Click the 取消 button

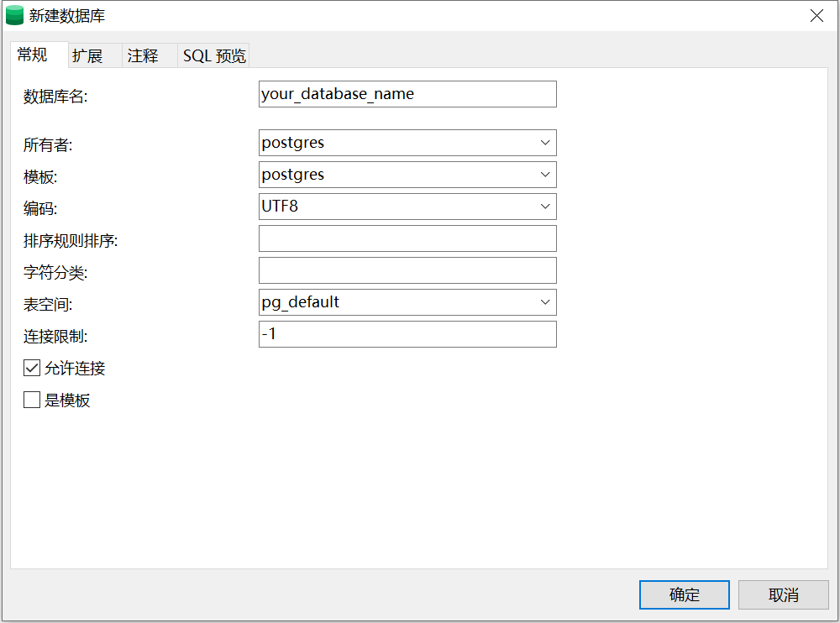click(x=783, y=594)
